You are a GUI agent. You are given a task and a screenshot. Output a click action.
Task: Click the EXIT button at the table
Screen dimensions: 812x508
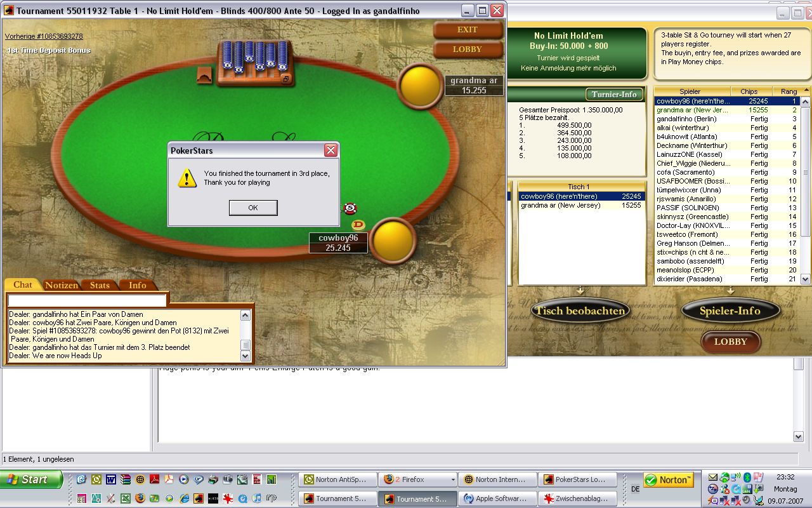(x=468, y=30)
